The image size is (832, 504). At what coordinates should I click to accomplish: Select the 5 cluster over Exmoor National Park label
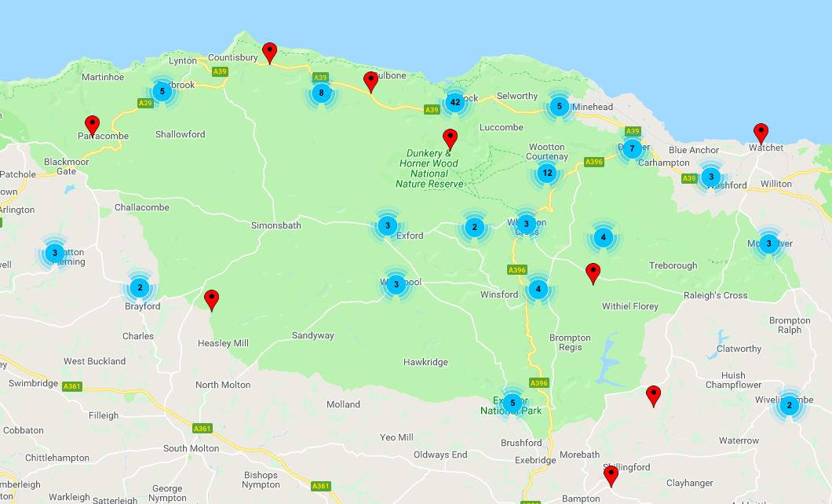[513, 402]
